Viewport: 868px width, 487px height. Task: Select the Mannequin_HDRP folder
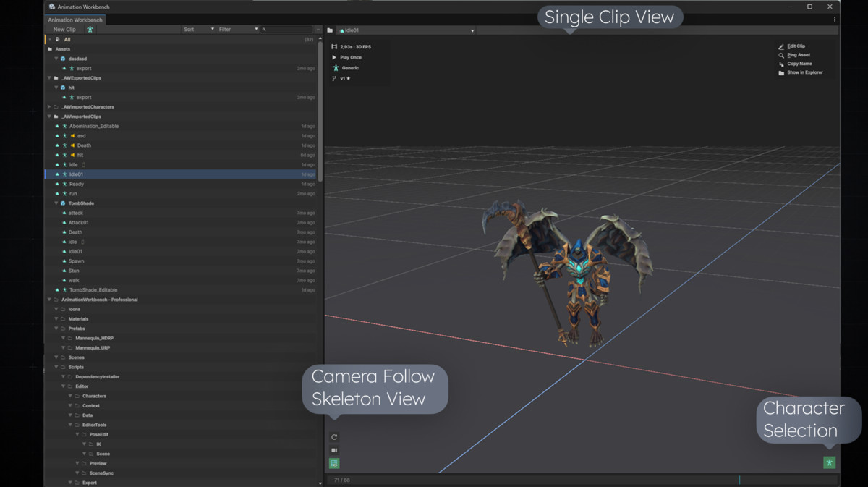click(181, 338)
